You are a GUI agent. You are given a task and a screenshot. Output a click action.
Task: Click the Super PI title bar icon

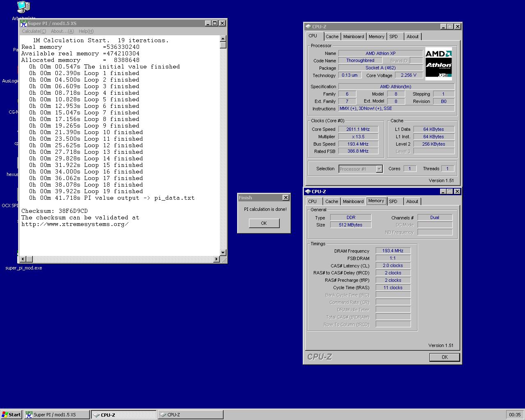pos(24,23)
